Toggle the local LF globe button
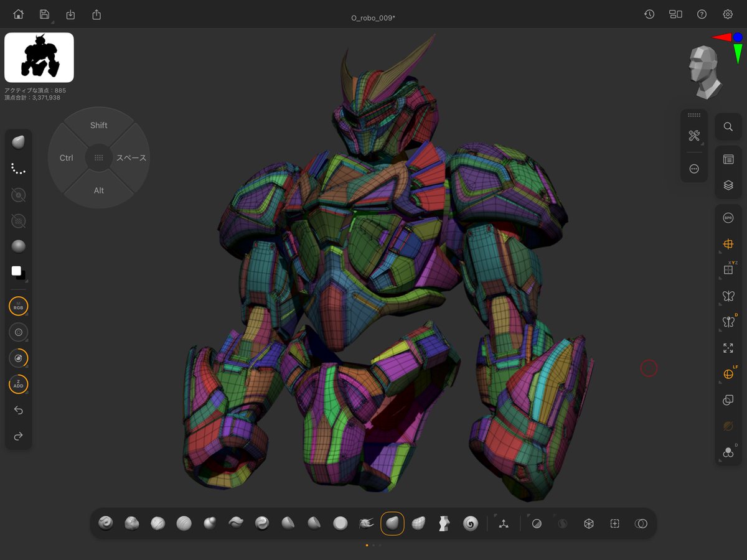 728,374
